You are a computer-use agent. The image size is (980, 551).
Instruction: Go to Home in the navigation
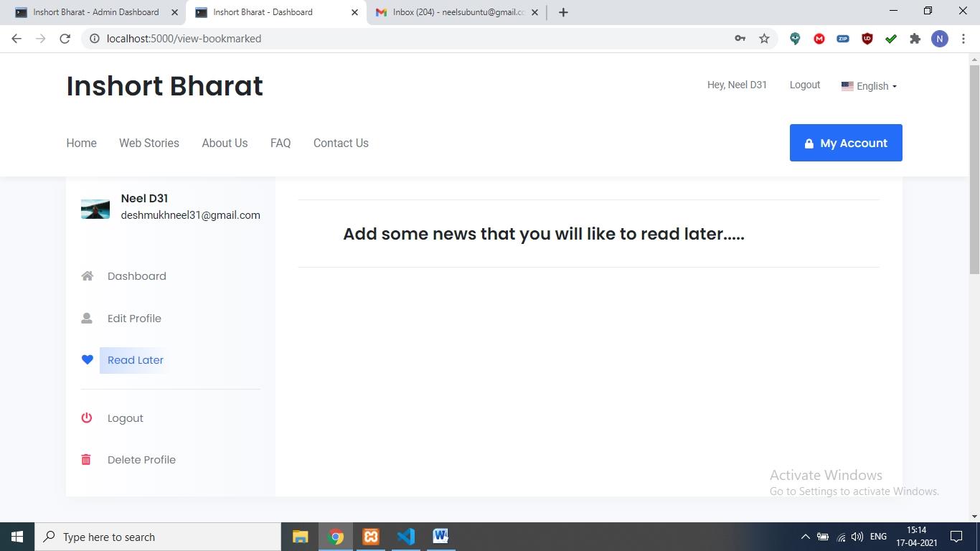[81, 143]
